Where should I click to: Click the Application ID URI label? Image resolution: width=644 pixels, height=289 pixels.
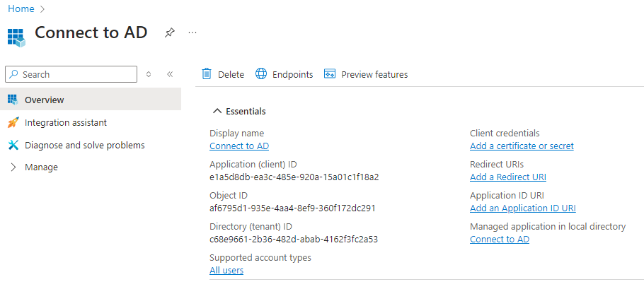click(x=507, y=196)
